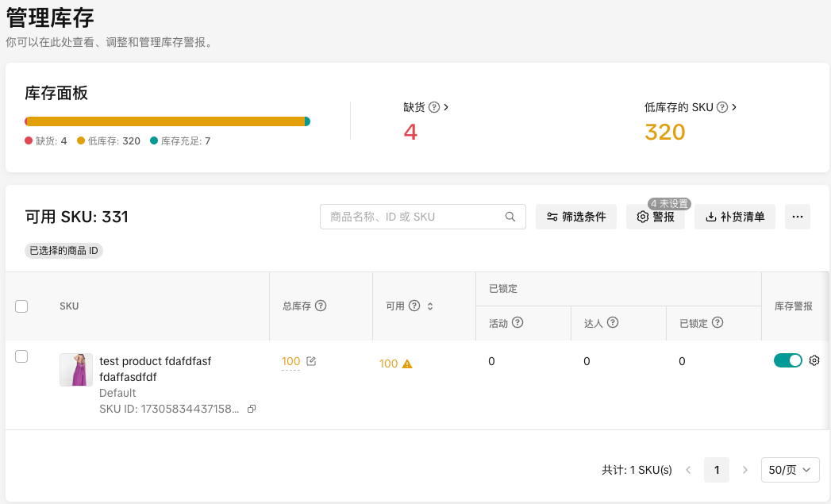The image size is (831, 504).
Task: Click the help icon next to 缺货
Action: (434, 107)
